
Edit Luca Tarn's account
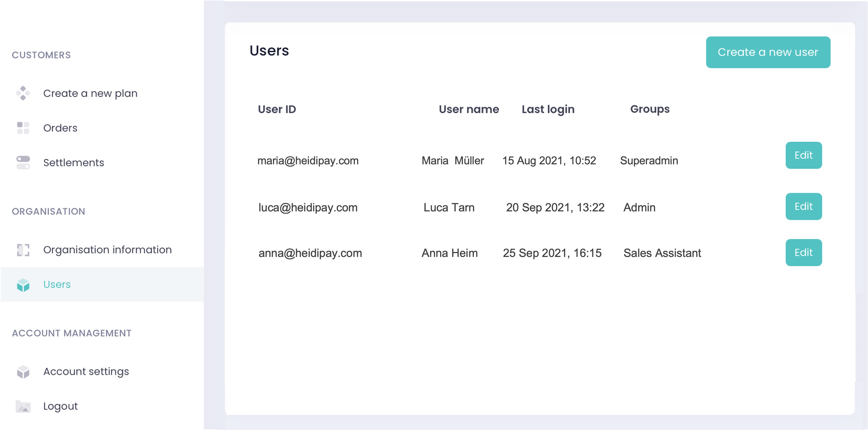804,207
